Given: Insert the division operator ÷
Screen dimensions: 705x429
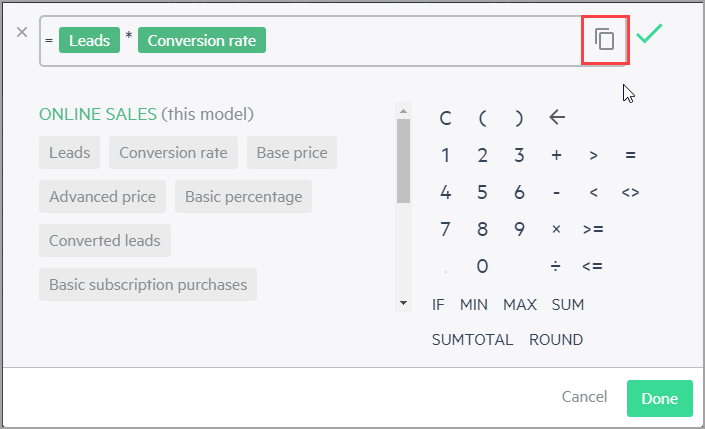Looking at the screenshot, I should coord(556,266).
